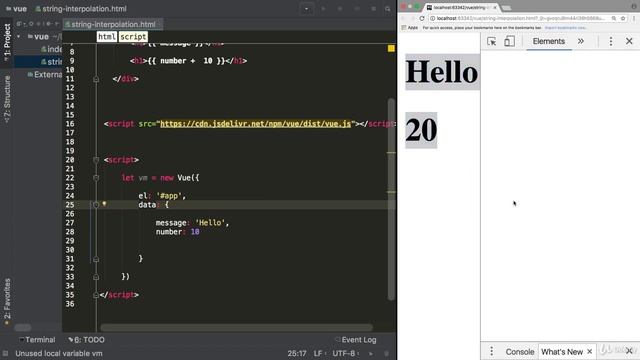View site information icon in address bar
This screenshot has width=640, height=360.
(433, 18)
